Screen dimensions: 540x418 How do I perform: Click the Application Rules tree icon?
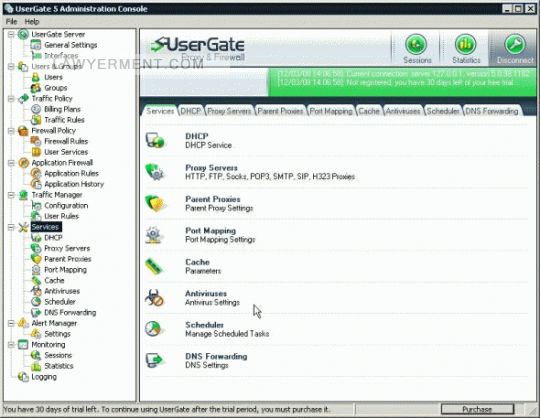click(x=36, y=173)
